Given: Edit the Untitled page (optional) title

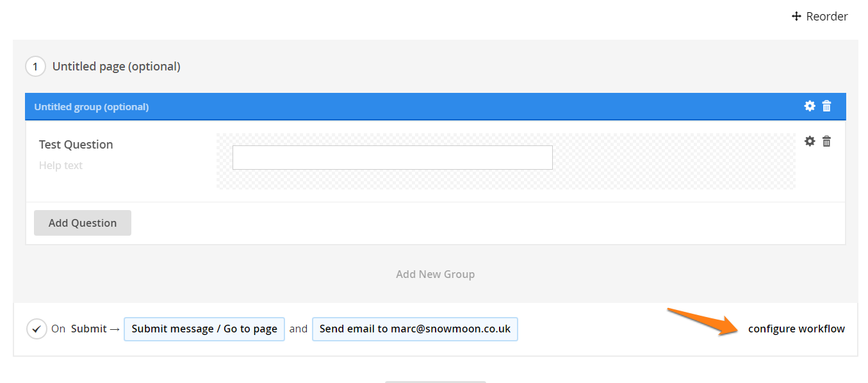Looking at the screenshot, I should tap(116, 67).
